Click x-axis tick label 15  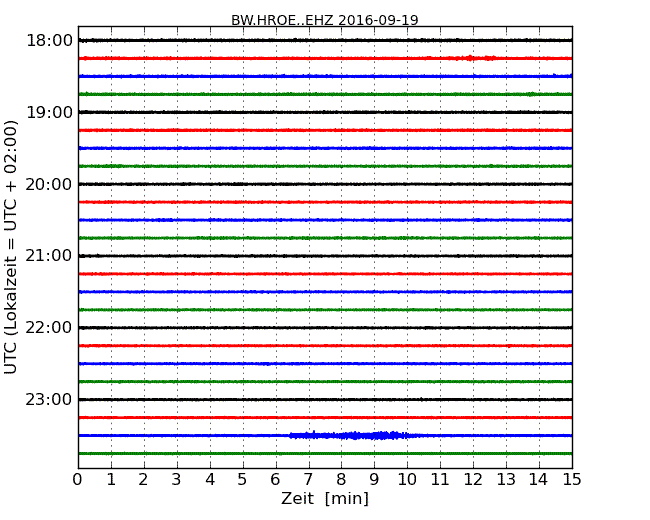(x=572, y=480)
